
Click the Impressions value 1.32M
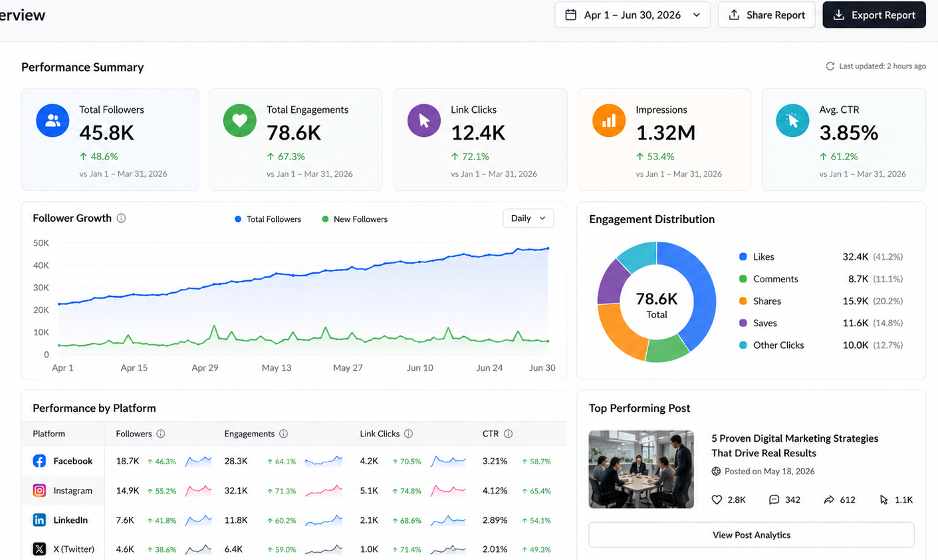665,133
